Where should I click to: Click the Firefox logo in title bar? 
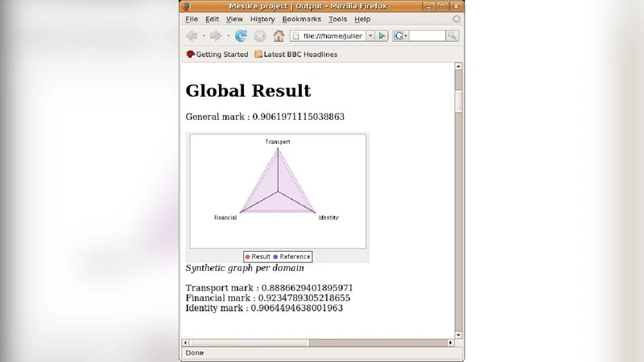(187, 6)
